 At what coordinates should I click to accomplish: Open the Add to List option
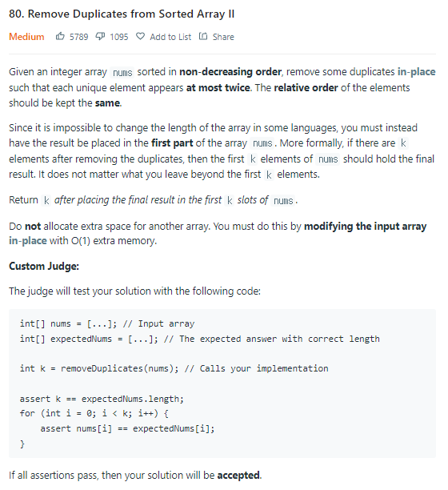(170, 37)
